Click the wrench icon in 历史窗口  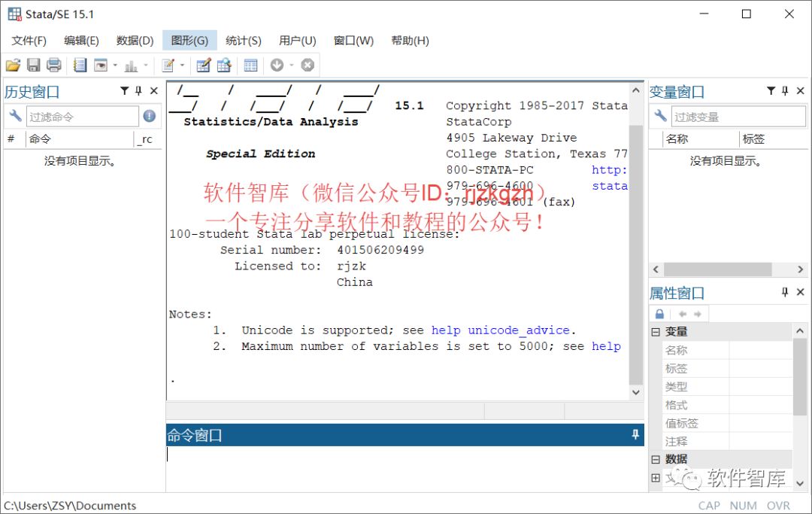15,116
